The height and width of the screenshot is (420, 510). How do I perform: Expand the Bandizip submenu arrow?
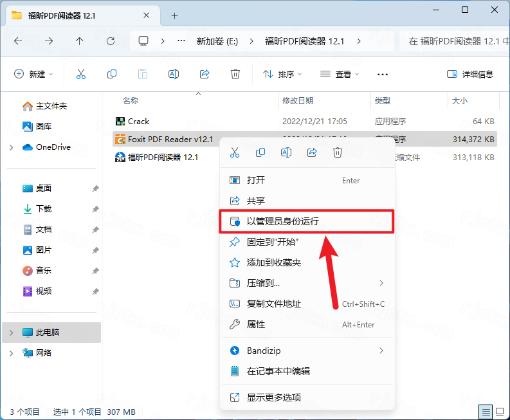pos(381,351)
